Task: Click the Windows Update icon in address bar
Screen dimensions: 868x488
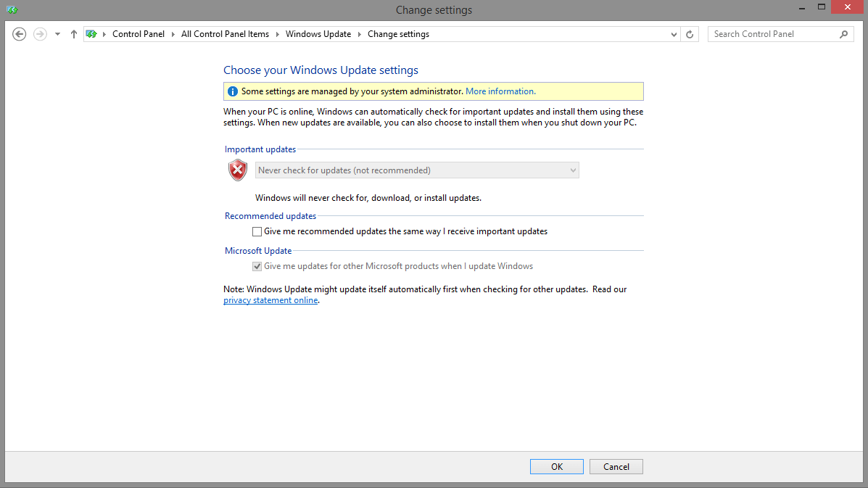Action: 91,34
